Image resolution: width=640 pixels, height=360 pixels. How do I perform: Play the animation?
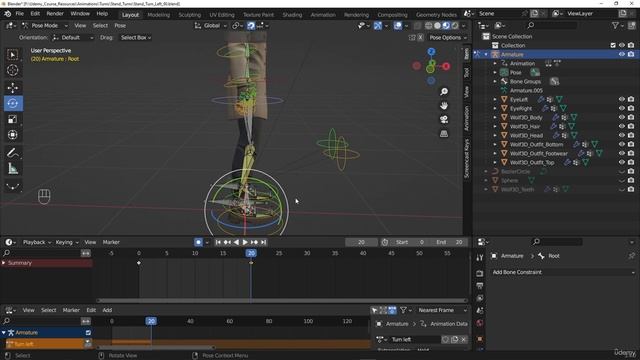(245, 242)
